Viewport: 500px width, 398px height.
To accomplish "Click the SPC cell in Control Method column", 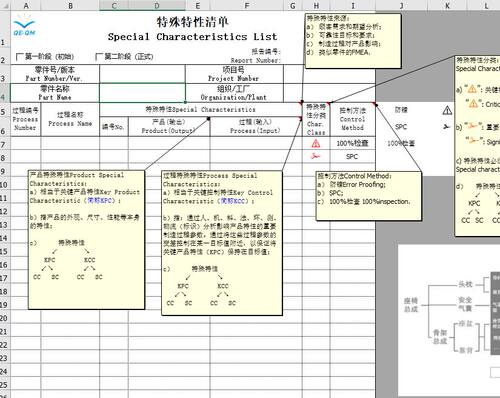I will click(x=353, y=157).
